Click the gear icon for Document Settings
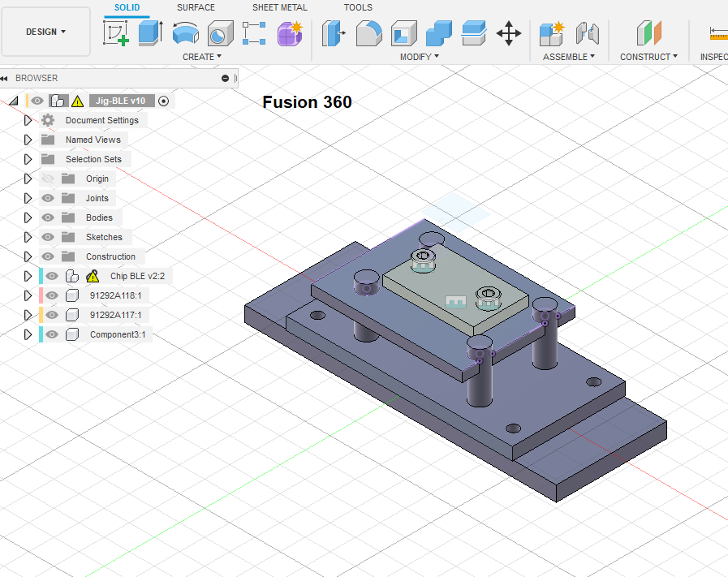 [48, 120]
